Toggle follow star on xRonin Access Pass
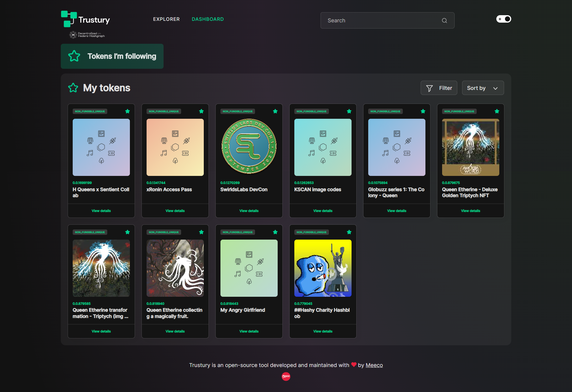This screenshot has width=572, height=392. [x=201, y=111]
